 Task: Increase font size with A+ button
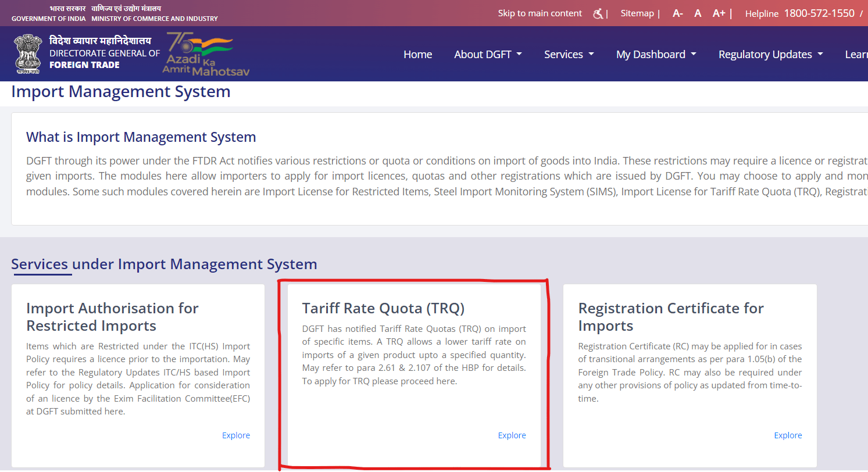tap(719, 13)
